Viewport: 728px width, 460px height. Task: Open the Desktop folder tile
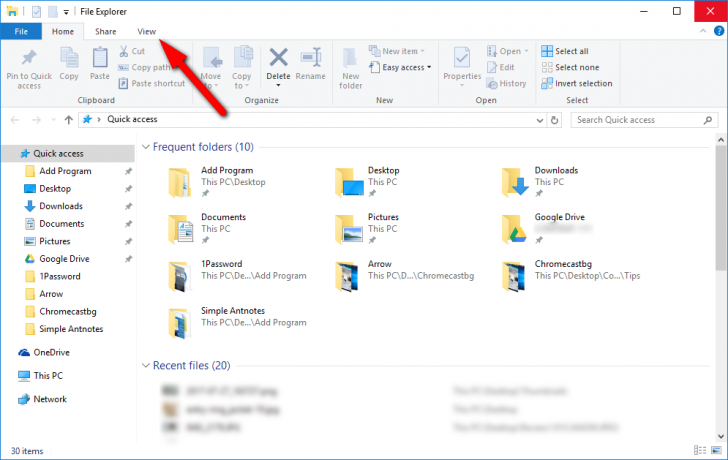(368, 182)
